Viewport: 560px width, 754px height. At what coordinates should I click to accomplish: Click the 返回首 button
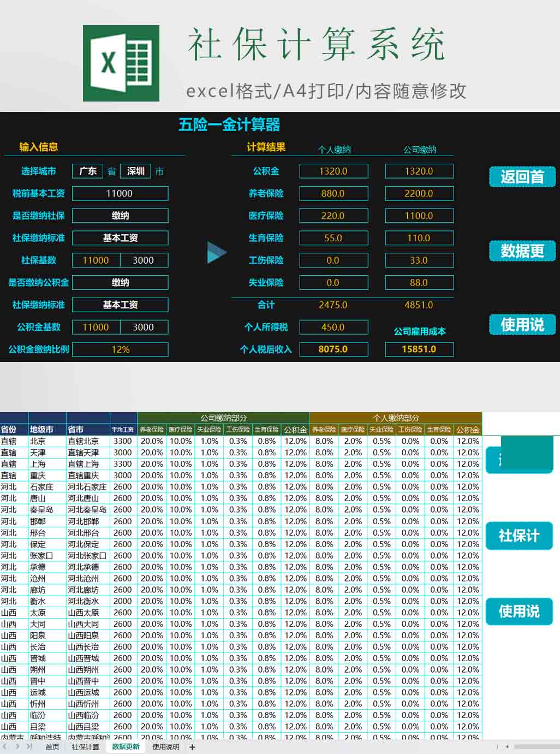coord(522,176)
